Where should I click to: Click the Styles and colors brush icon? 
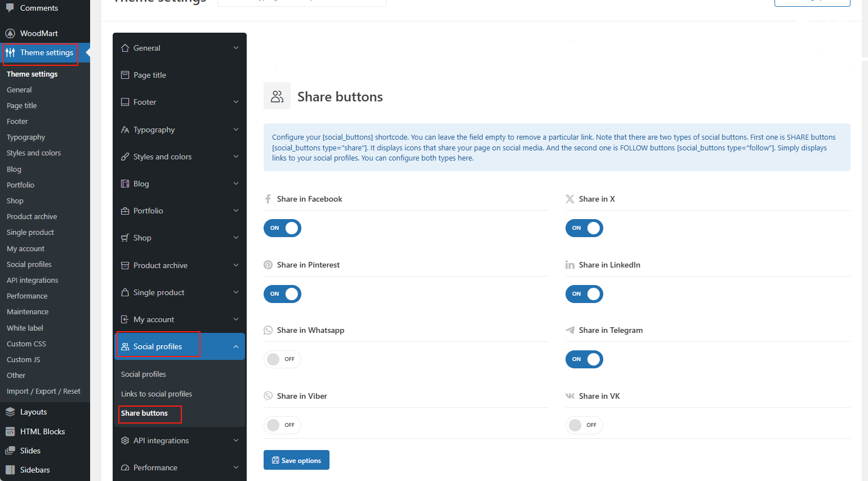click(125, 157)
